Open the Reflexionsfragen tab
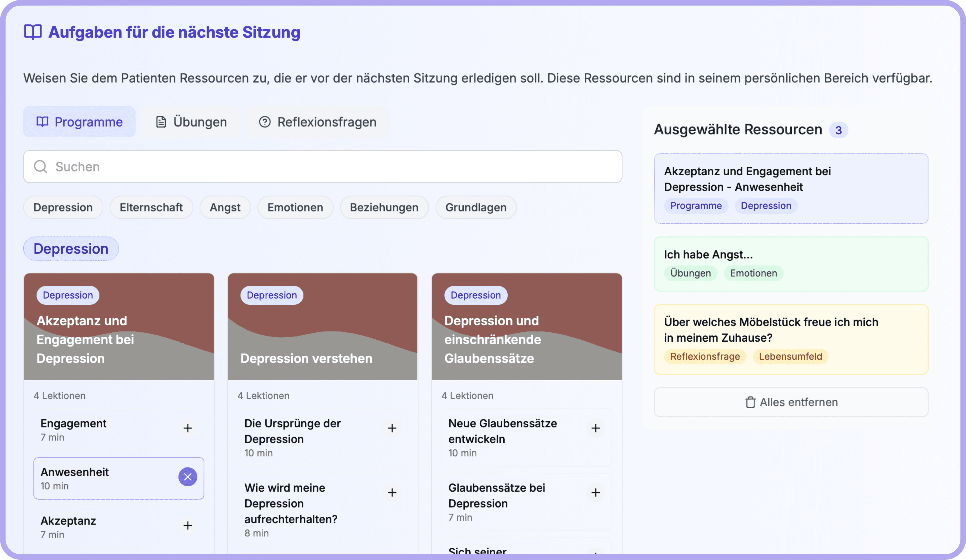This screenshot has height=560, width=966. 317,122
